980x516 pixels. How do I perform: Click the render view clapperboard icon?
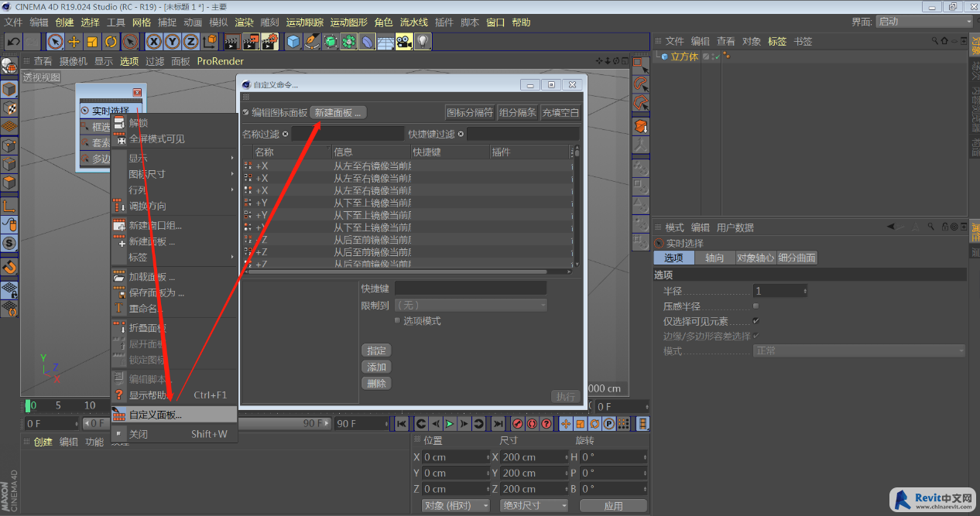232,41
